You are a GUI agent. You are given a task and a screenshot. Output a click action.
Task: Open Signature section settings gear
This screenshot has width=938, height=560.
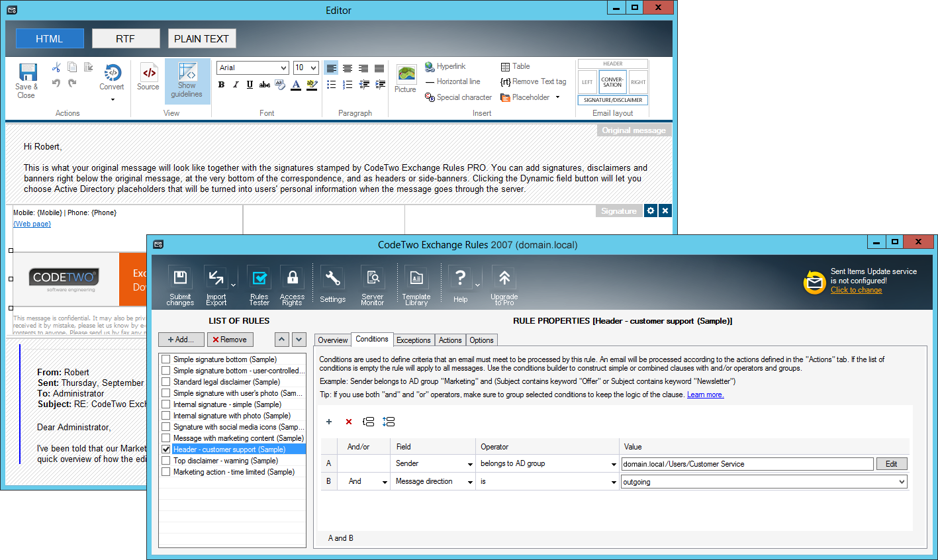coord(651,210)
